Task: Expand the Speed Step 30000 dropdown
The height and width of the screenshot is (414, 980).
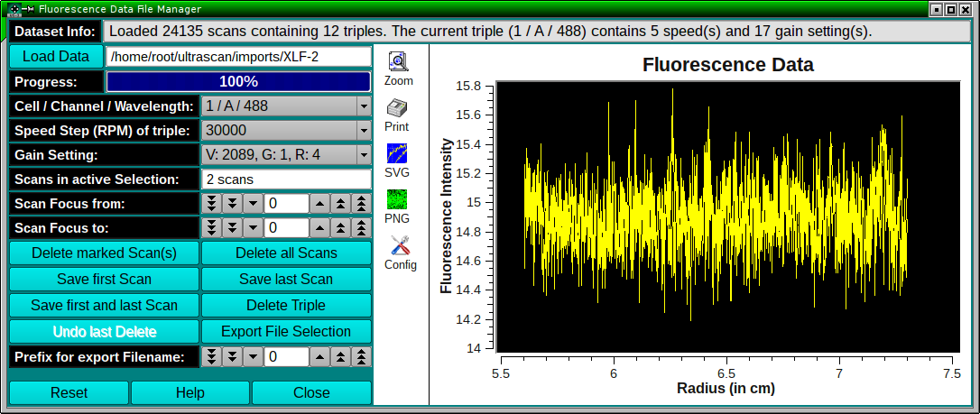Action: pos(286,130)
